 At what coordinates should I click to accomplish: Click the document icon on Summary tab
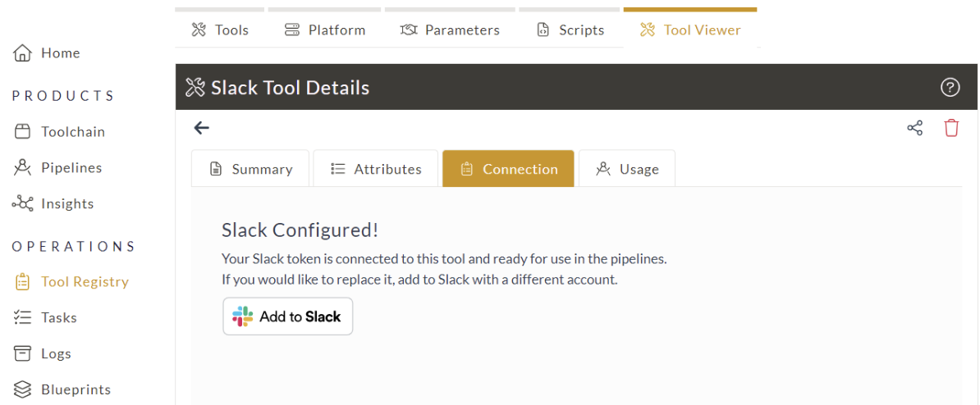point(216,169)
